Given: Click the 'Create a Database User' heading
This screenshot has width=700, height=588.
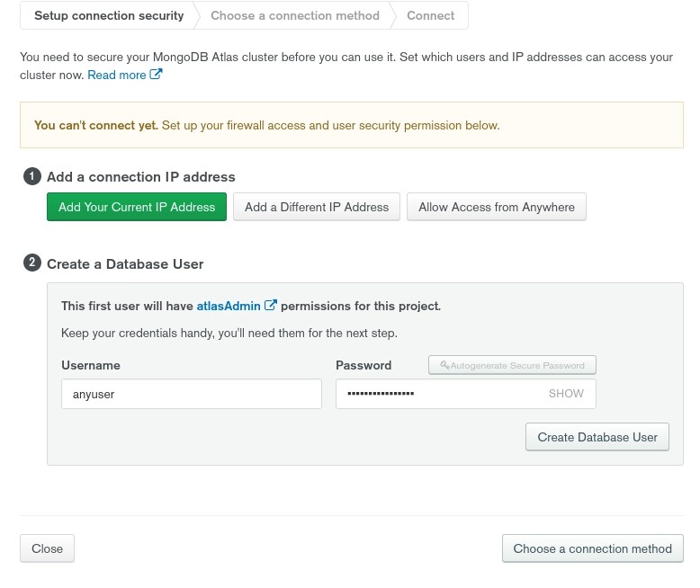Looking at the screenshot, I should [125, 264].
